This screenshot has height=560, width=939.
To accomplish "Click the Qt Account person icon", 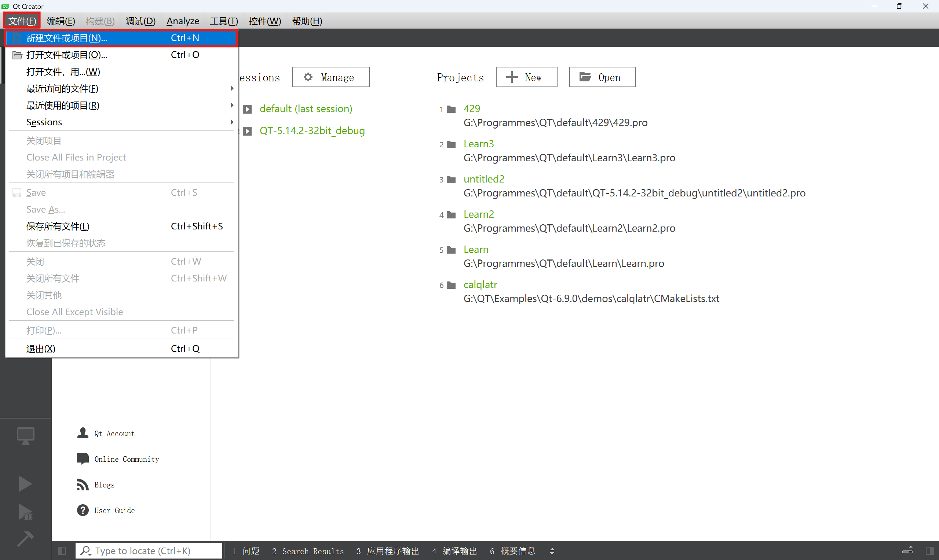I will click(83, 433).
